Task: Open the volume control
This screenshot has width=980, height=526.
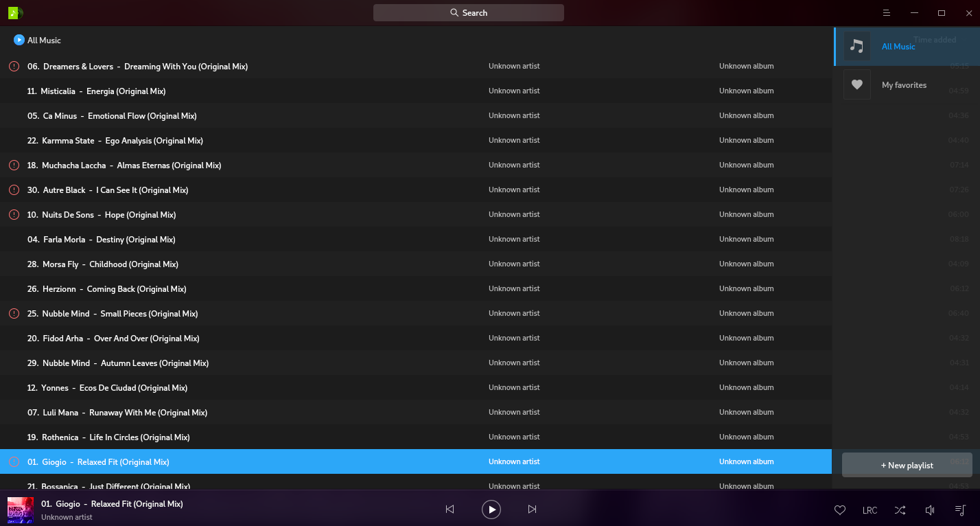Action: click(930, 510)
